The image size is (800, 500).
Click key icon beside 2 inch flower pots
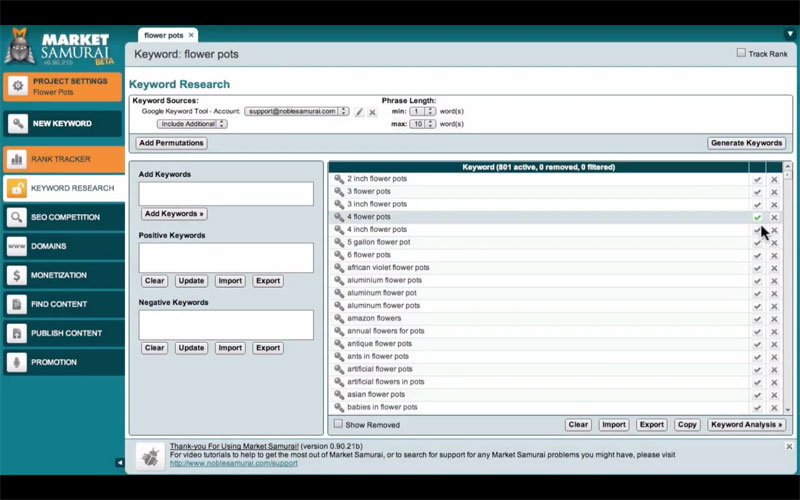tap(339, 179)
